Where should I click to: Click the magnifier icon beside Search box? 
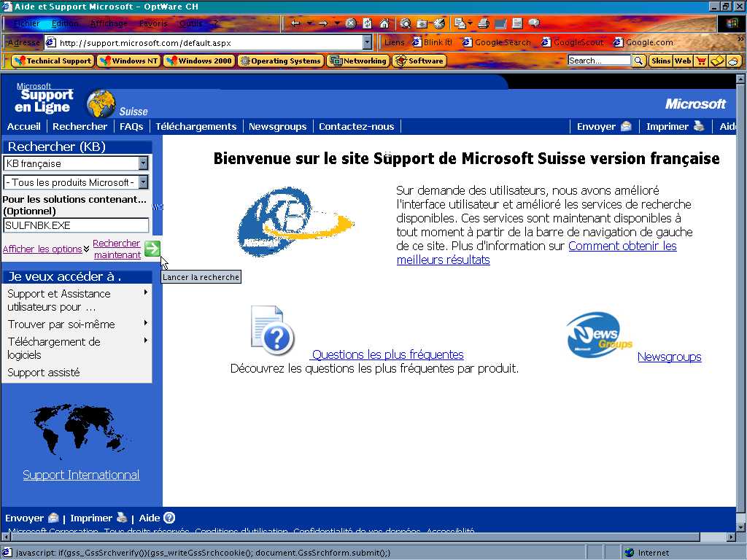pyautogui.click(x=639, y=61)
